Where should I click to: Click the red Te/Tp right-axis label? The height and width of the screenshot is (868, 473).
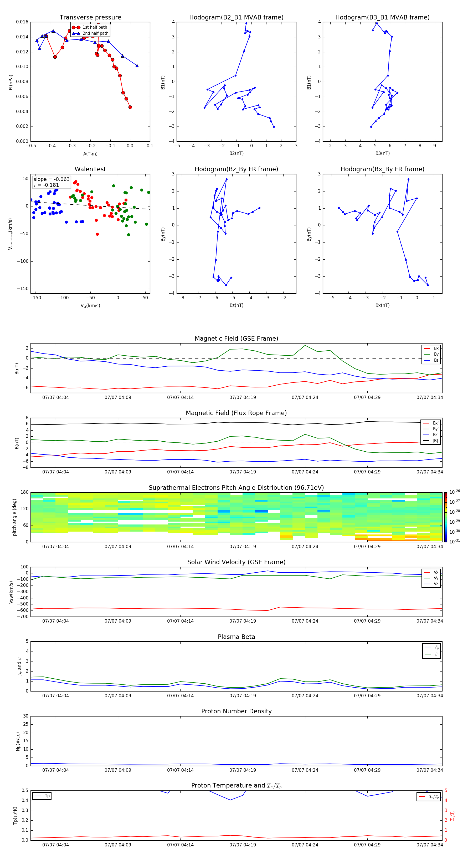pos(453,815)
